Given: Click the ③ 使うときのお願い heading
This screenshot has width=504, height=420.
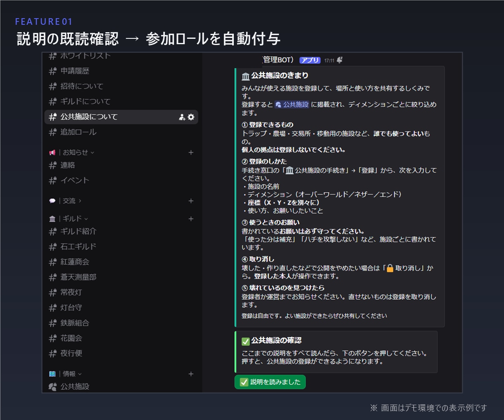Looking at the screenshot, I should click(271, 223).
